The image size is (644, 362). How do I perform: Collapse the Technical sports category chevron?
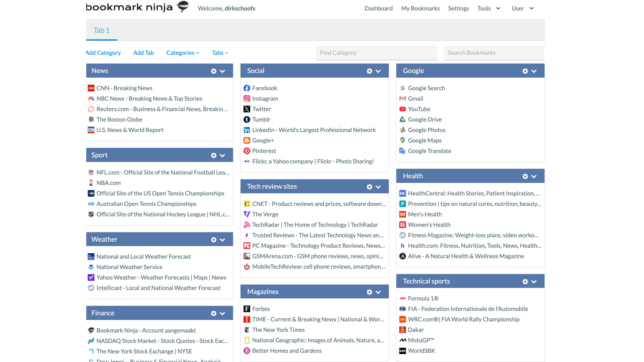click(534, 282)
